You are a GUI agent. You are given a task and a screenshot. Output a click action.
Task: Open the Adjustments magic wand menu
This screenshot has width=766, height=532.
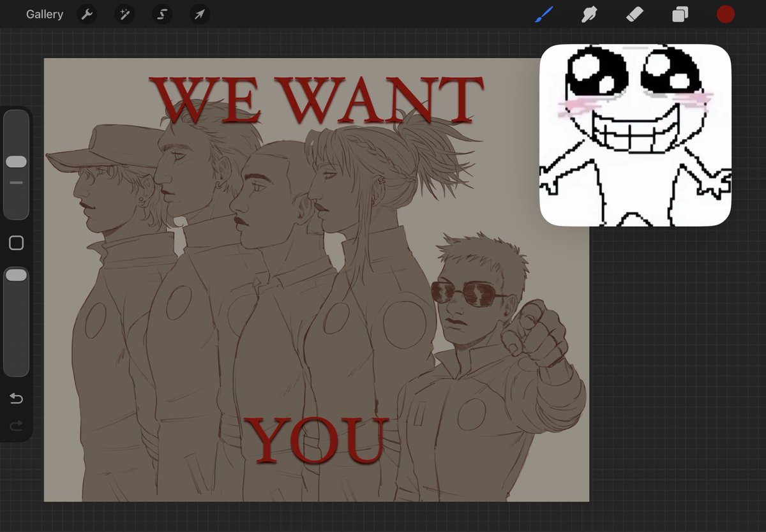(124, 14)
